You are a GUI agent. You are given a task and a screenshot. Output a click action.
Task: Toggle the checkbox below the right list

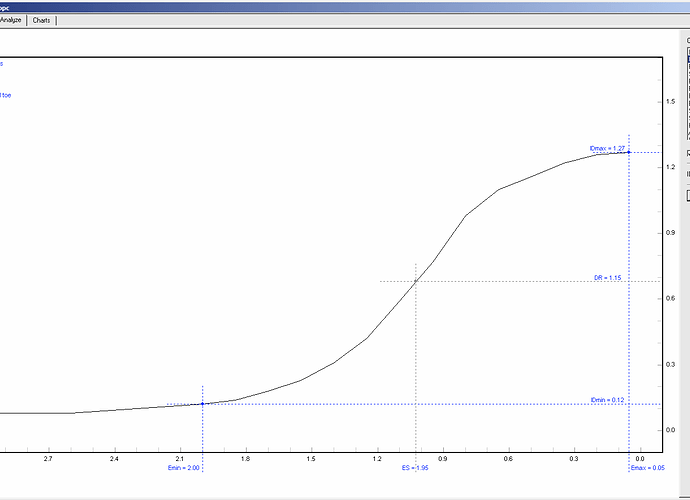pos(687,153)
